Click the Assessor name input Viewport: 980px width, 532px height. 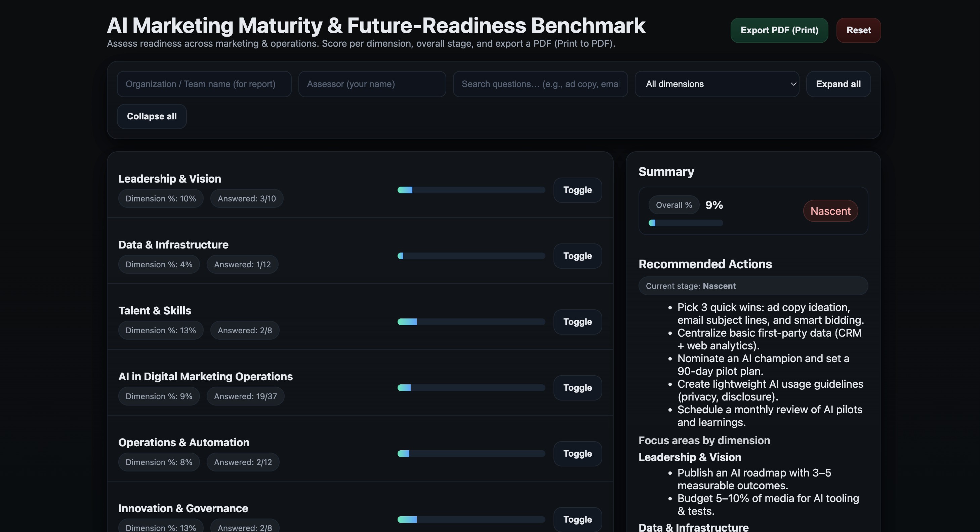(x=372, y=84)
